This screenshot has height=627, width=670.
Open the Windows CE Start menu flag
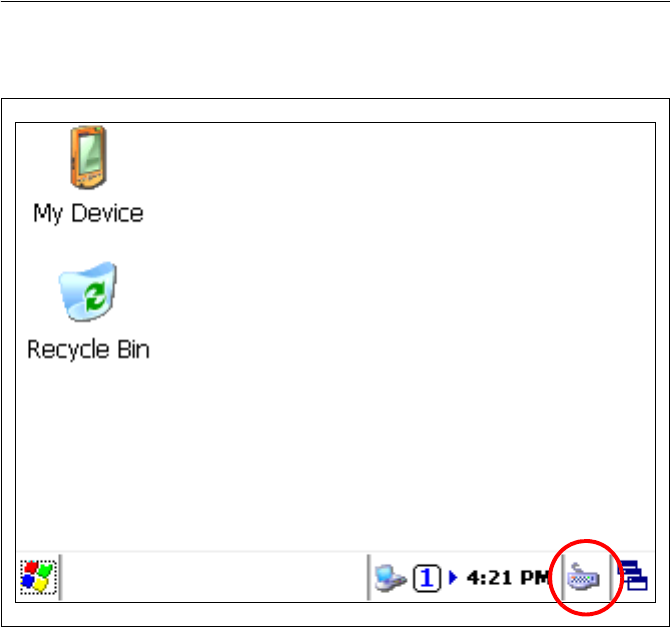(x=38, y=577)
